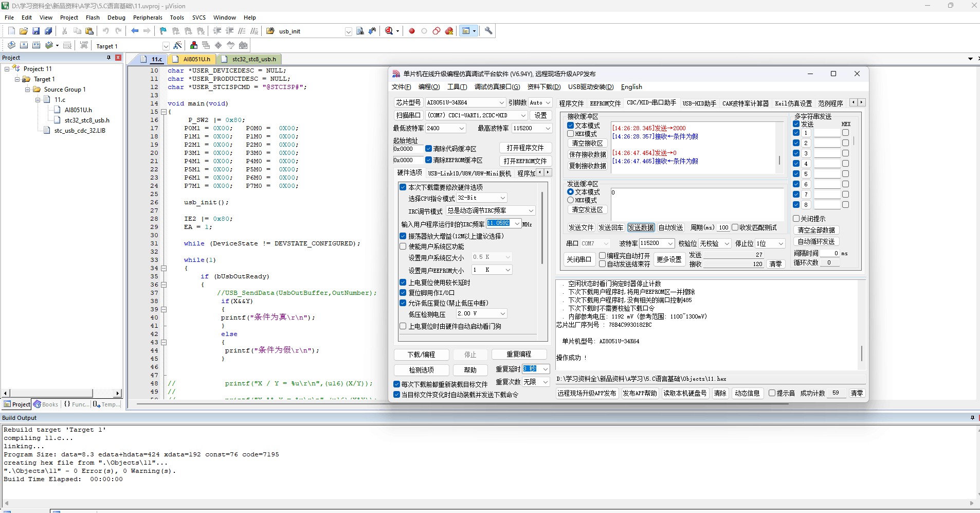
Task: Open the Peripherals menu
Action: (148, 17)
